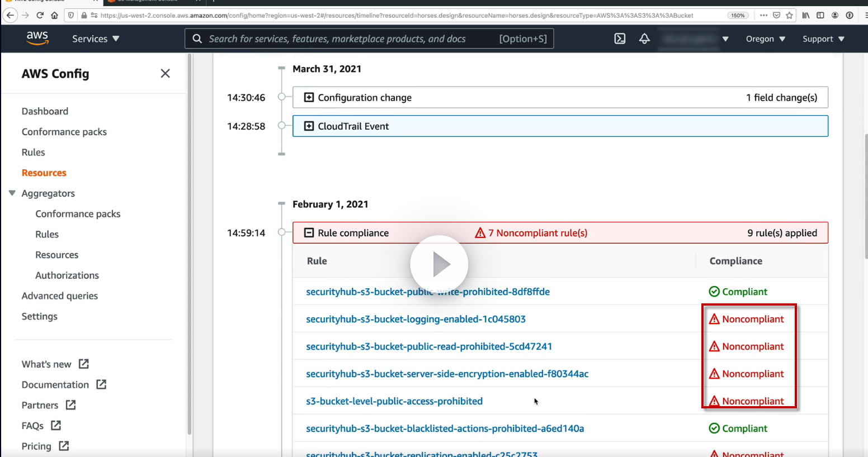This screenshot has width=868, height=457.
Task: Go back to the previous page
Action: pos(10,15)
